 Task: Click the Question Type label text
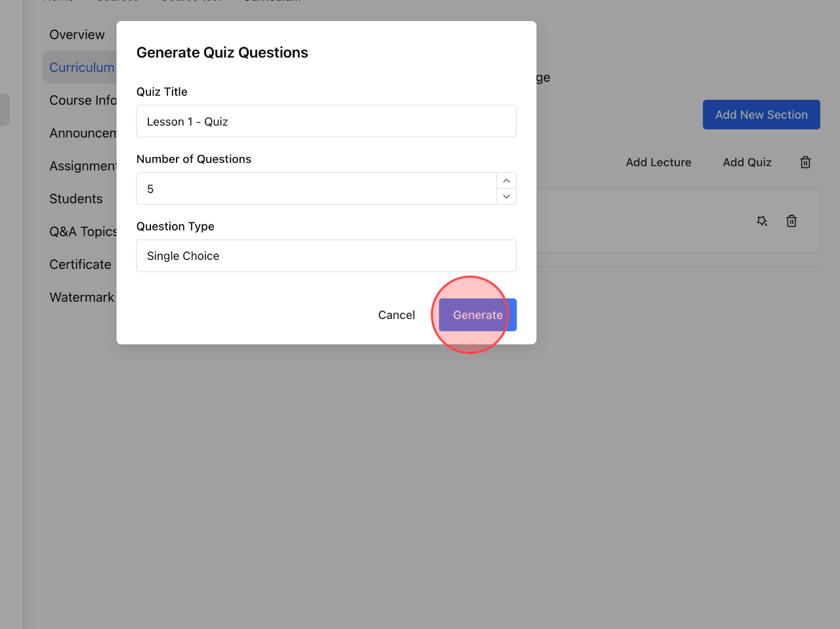[175, 227]
